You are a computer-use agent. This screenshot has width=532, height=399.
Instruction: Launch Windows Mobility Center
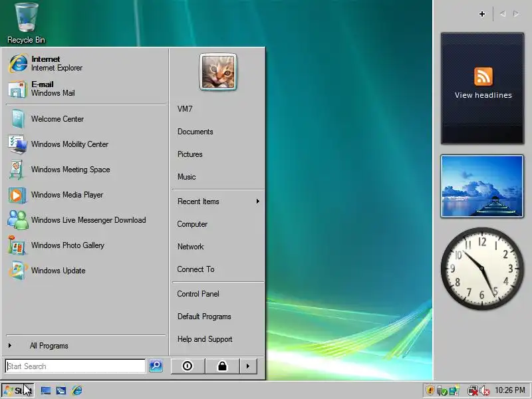tap(86, 144)
